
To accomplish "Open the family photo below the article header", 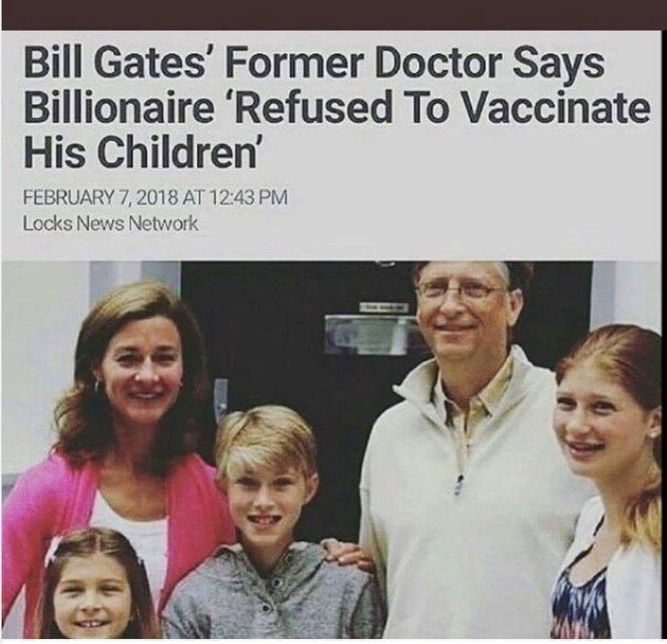I will pos(333,450).
